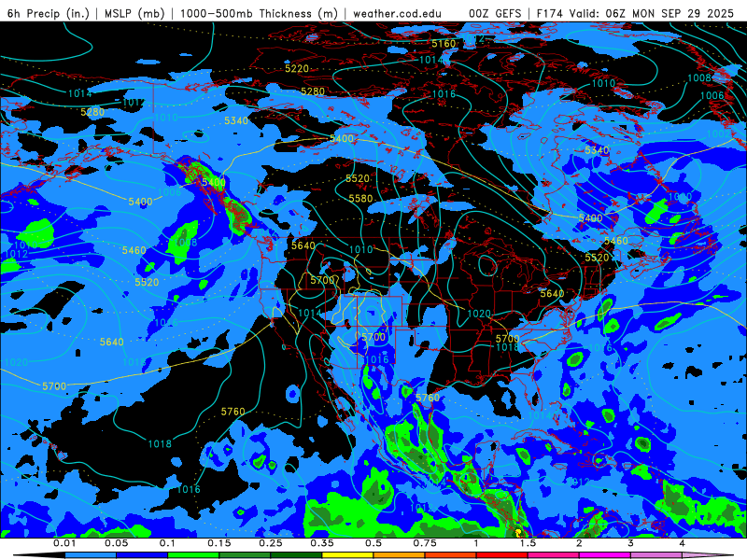
Task: Click the legend value 4
Action: (x=683, y=543)
